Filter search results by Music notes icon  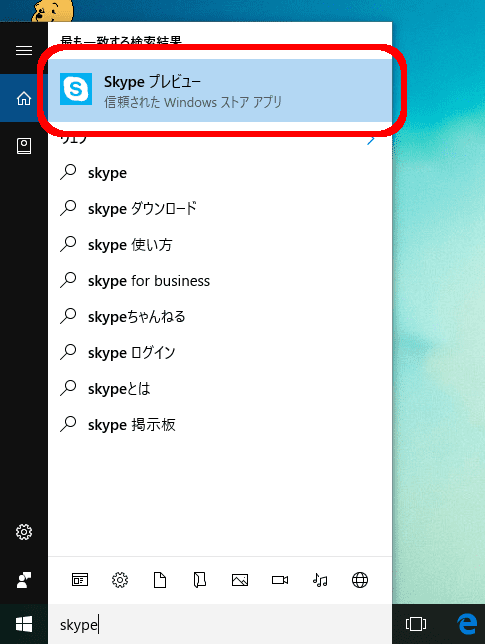tap(320, 580)
